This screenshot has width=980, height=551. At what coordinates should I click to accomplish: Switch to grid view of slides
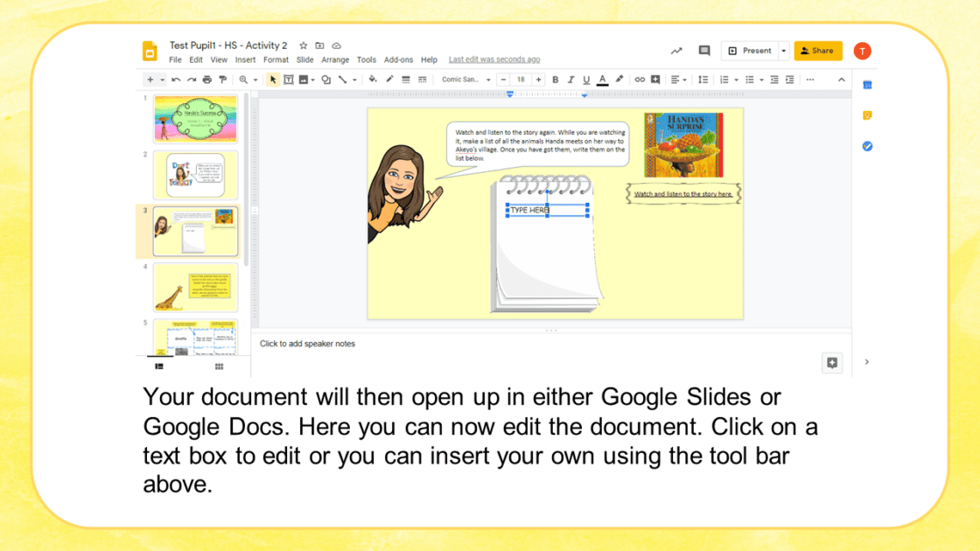[219, 366]
